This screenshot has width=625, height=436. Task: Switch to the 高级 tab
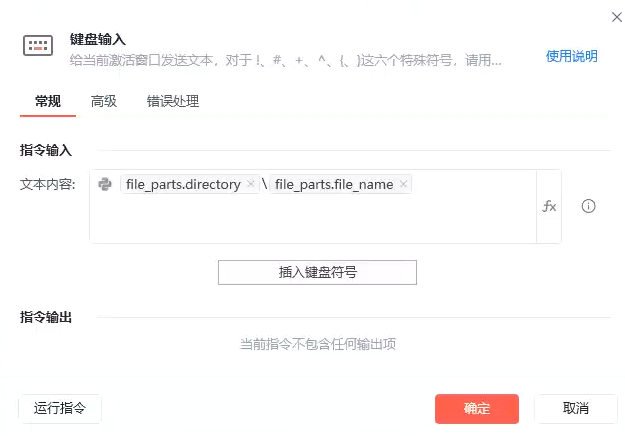104,101
